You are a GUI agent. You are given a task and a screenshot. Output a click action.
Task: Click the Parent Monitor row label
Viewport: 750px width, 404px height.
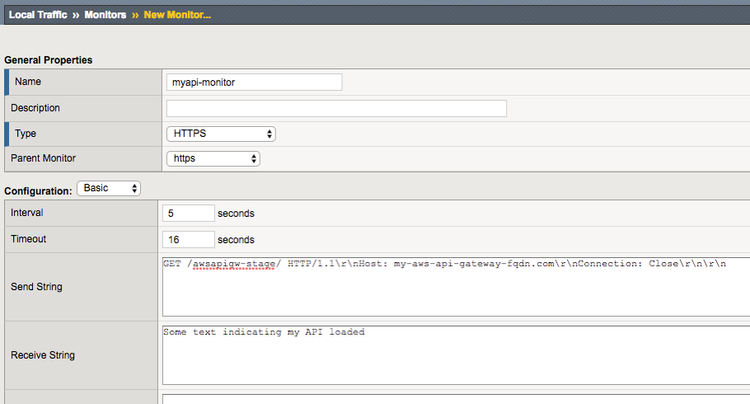point(45,158)
